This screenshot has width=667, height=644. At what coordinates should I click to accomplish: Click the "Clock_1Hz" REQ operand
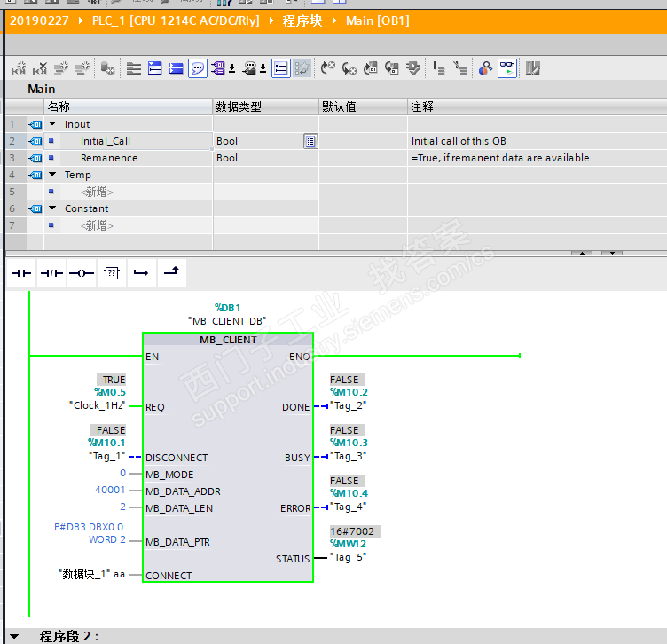pos(98,405)
